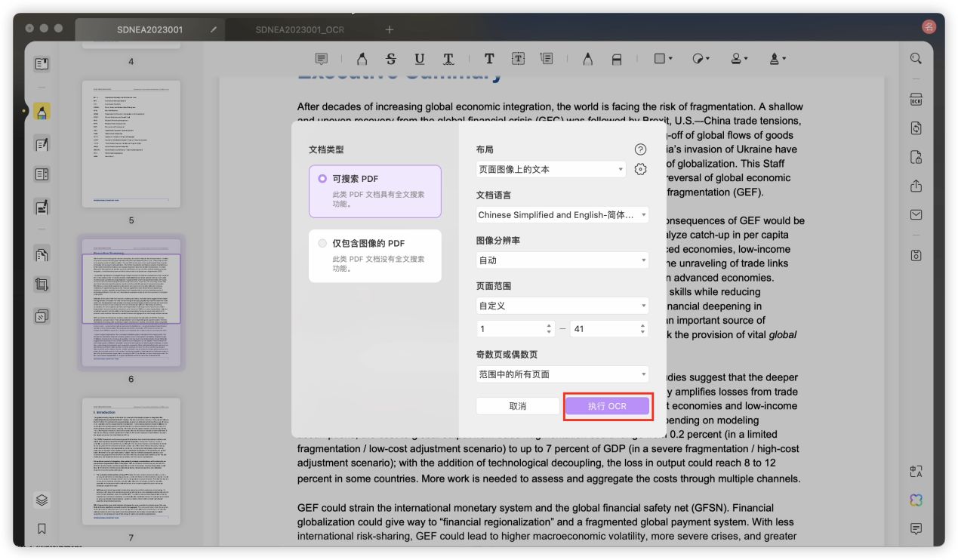Click the layout settings gear icon
Screen dimensions: 958x560
[640, 170]
